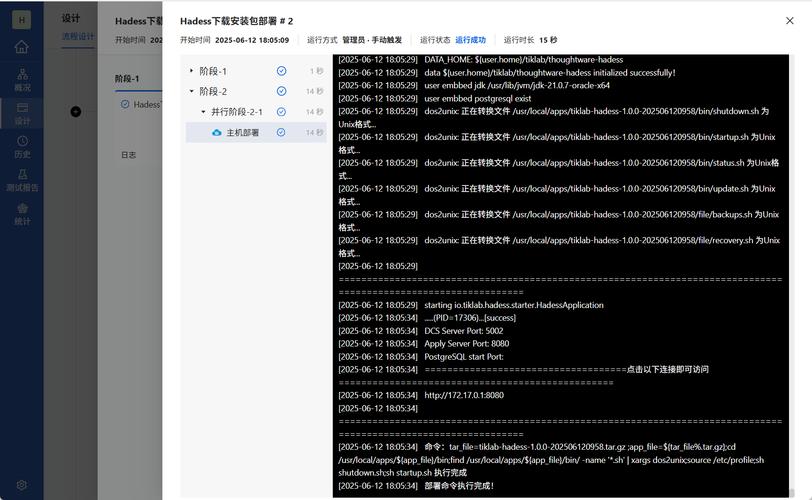Click the black plus node on canvas
The height and width of the screenshot is (500, 812).
pos(76,111)
